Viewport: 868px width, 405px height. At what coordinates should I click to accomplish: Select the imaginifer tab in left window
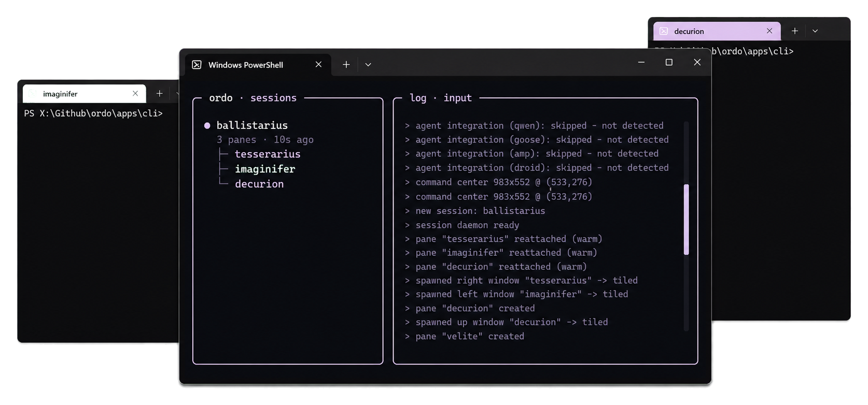85,94
